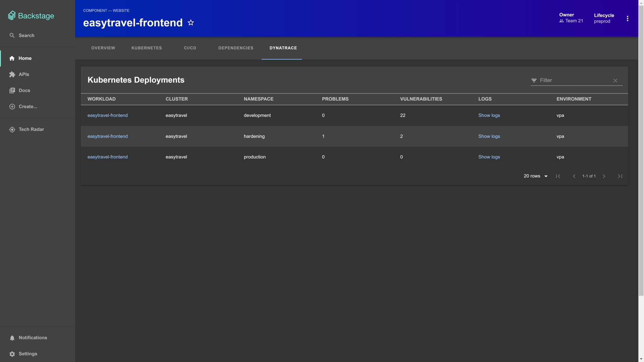
Task: Click the page vertical scrollbar
Action: point(641,151)
